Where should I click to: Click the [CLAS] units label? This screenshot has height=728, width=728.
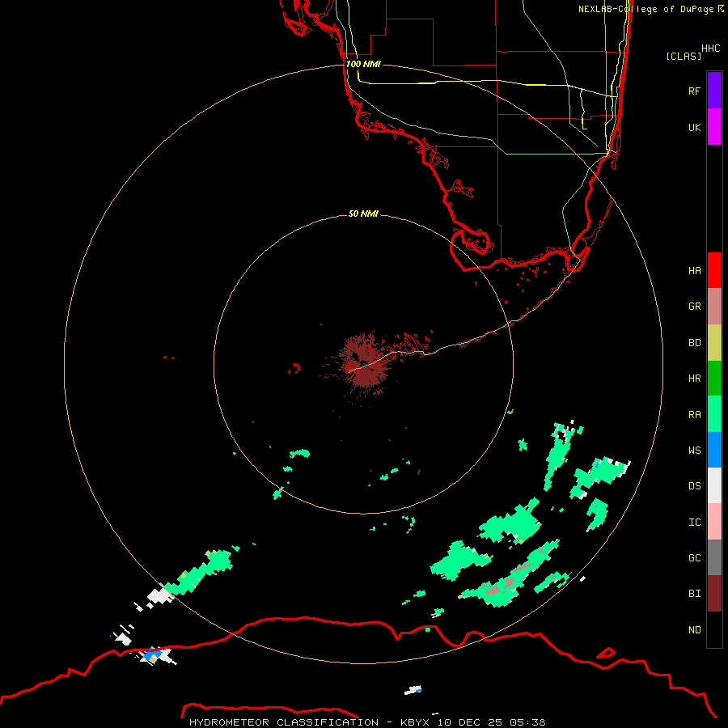[x=684, y=56]
